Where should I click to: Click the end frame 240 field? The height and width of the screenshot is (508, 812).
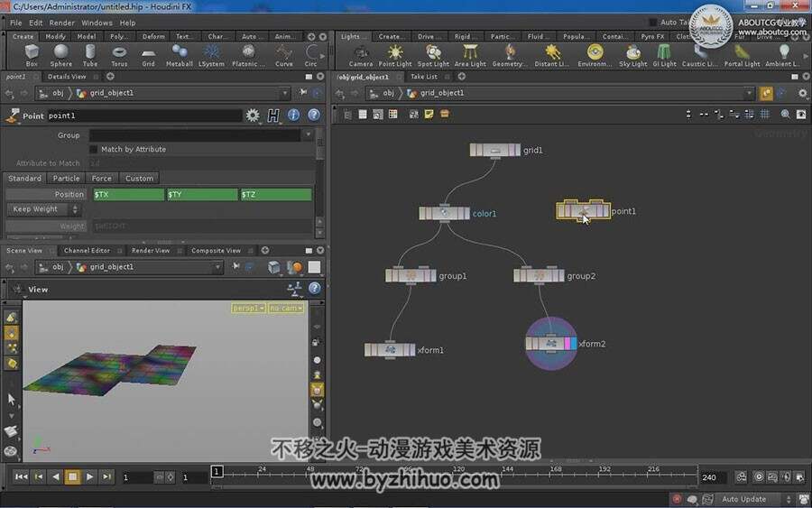(x=713, y=477)
